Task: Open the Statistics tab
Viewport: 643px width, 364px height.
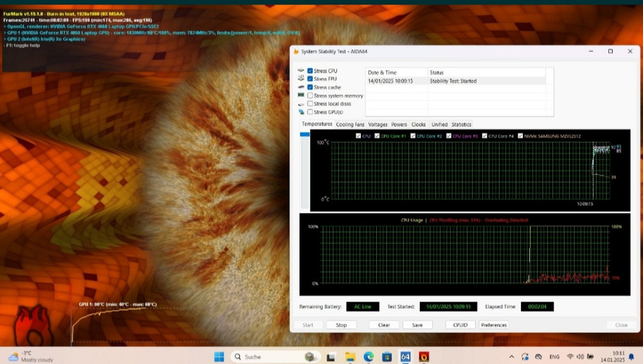Action: pos(461,124)
